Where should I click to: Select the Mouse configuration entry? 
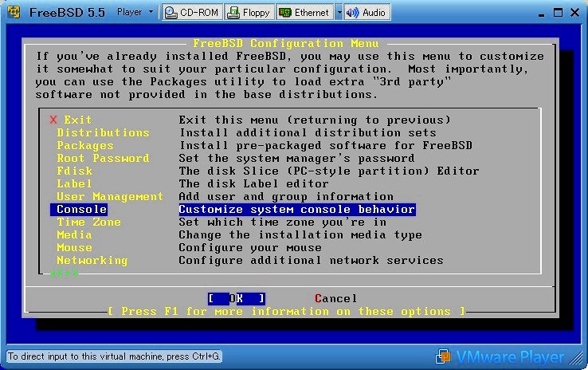tap(75, 247)
